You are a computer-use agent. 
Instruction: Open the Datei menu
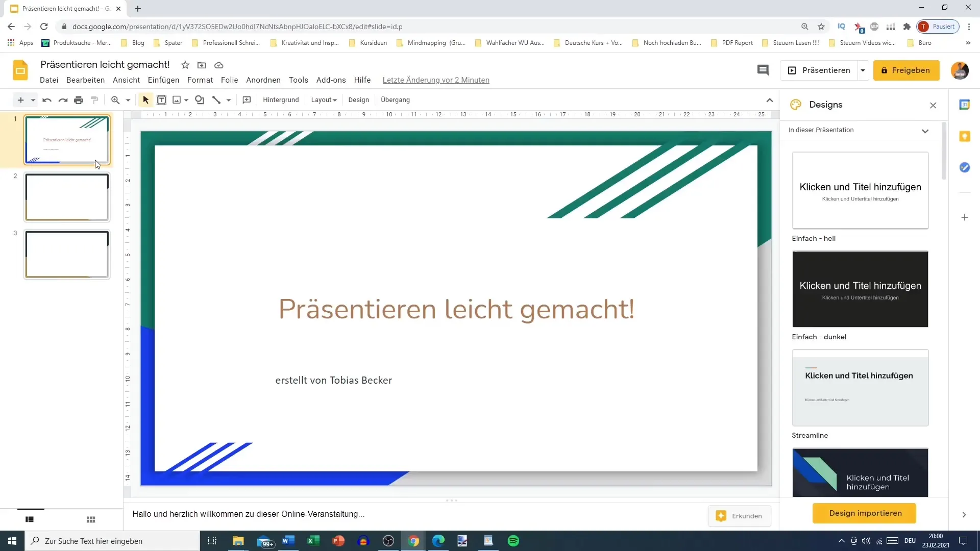[49, 80]
